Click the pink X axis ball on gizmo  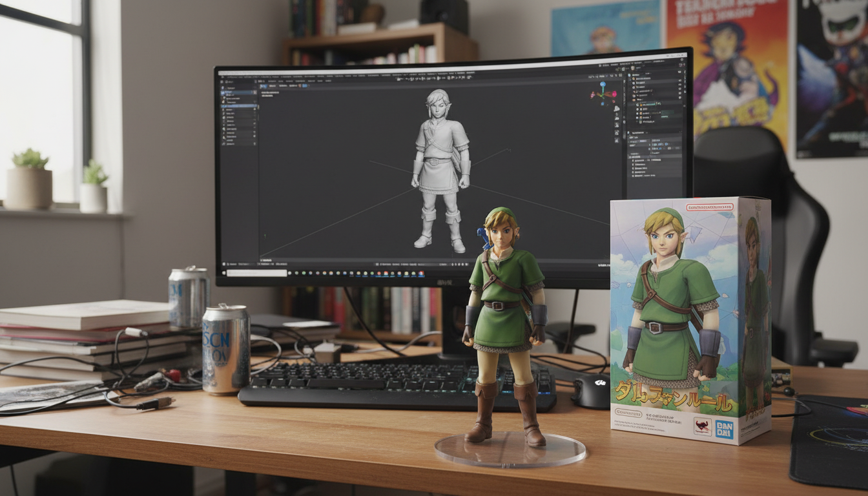click(614, 94)
